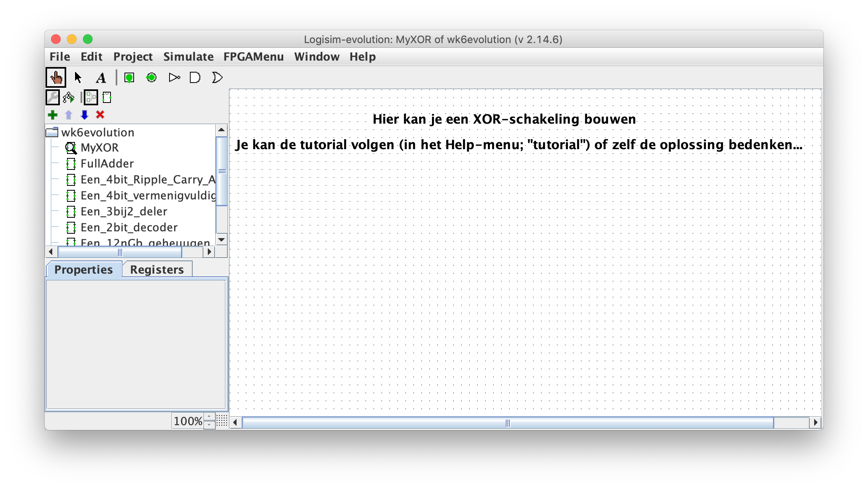This screenshot has height=489, width=868.
Task: Click MyXOR magnifier icon in tree
Action: [71, 148]
